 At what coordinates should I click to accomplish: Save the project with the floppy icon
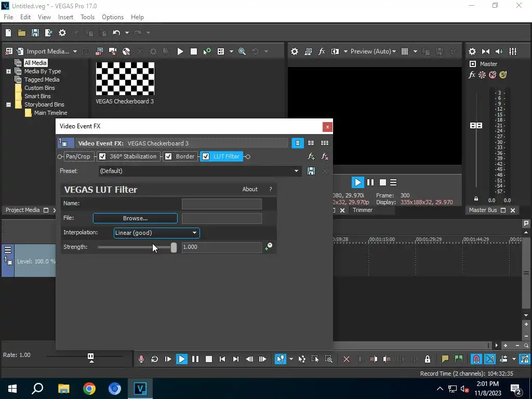35,33
